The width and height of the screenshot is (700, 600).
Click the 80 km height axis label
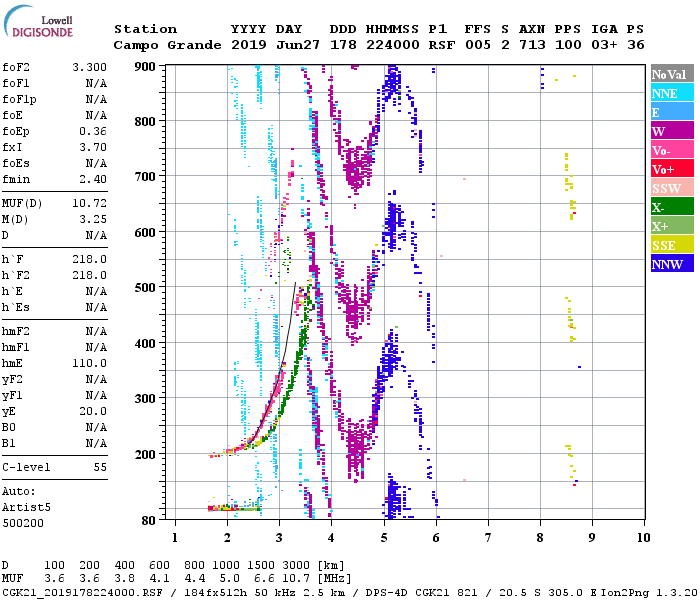149,521
